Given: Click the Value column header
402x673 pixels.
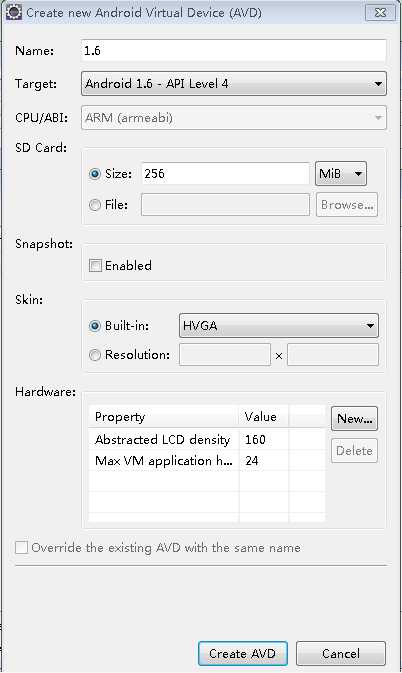Looking at the screenshot, I should [264, 417].
